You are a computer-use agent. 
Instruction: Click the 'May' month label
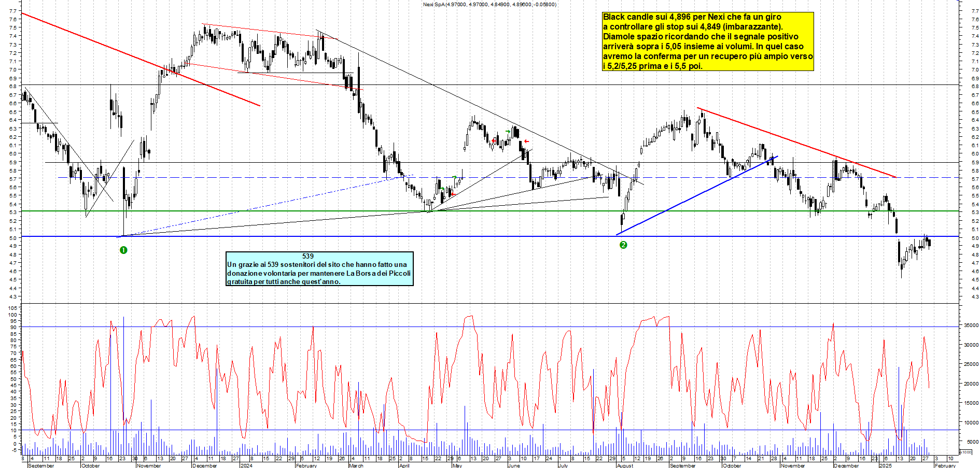pyautogui.click(x=457, y=465)
